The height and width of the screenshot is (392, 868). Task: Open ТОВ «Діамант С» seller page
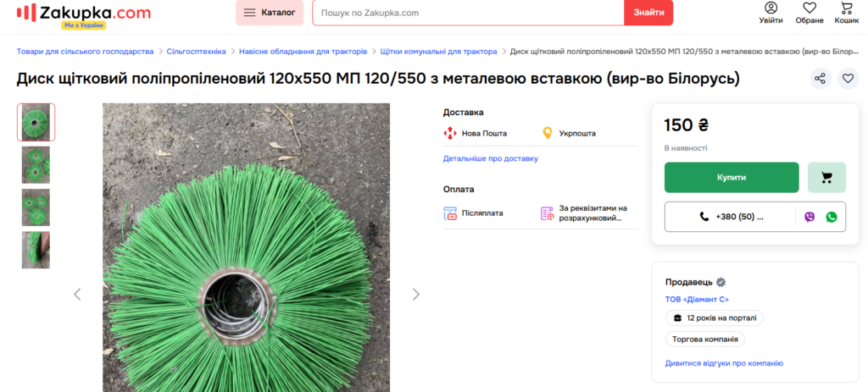(x=697, y=299)
